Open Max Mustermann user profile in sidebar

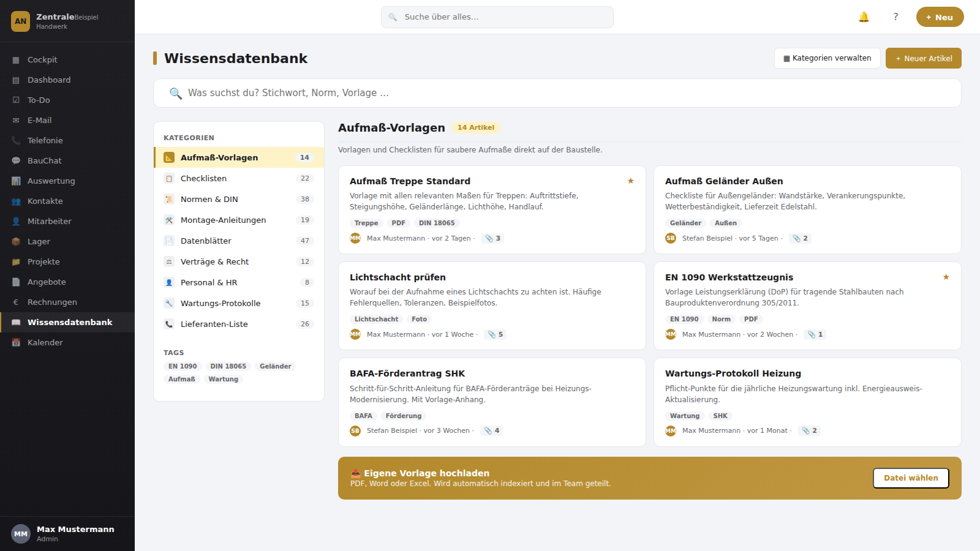tap(67, 534)
